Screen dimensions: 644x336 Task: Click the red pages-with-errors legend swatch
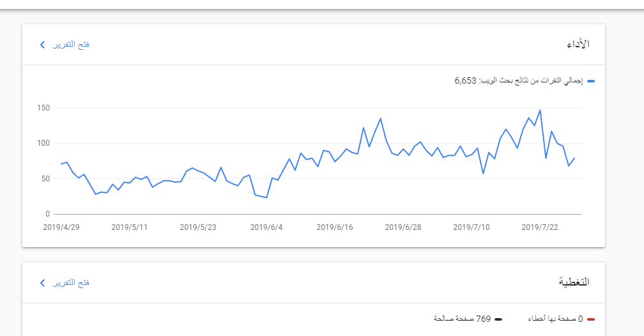[x=591, y=319]
